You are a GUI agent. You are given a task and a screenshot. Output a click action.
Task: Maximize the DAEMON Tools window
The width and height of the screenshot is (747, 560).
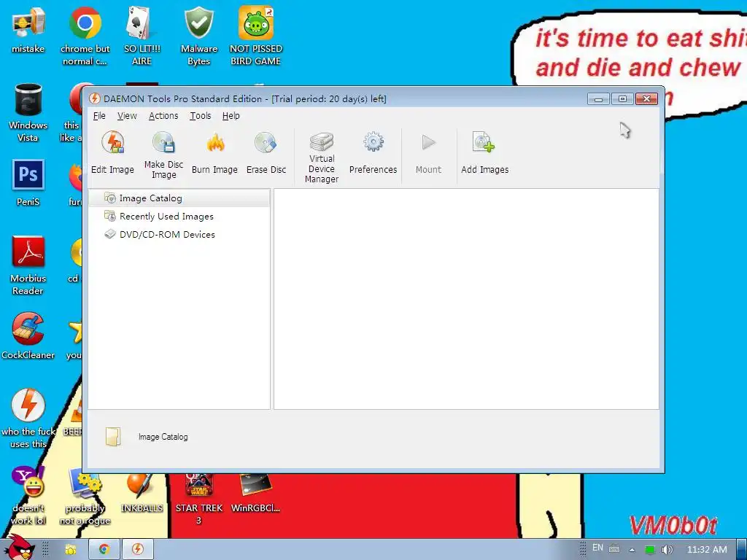click(622, 99)
